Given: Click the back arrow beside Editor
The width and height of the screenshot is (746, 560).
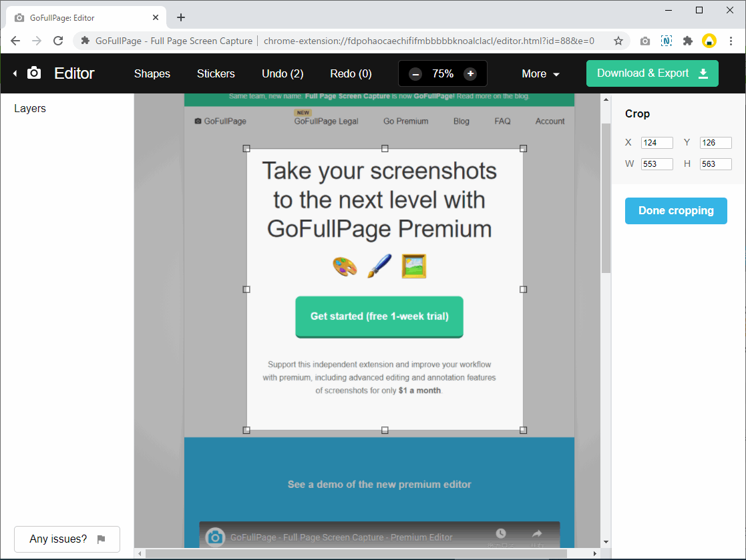Looking at the screenshot, I should click(15, 73).
